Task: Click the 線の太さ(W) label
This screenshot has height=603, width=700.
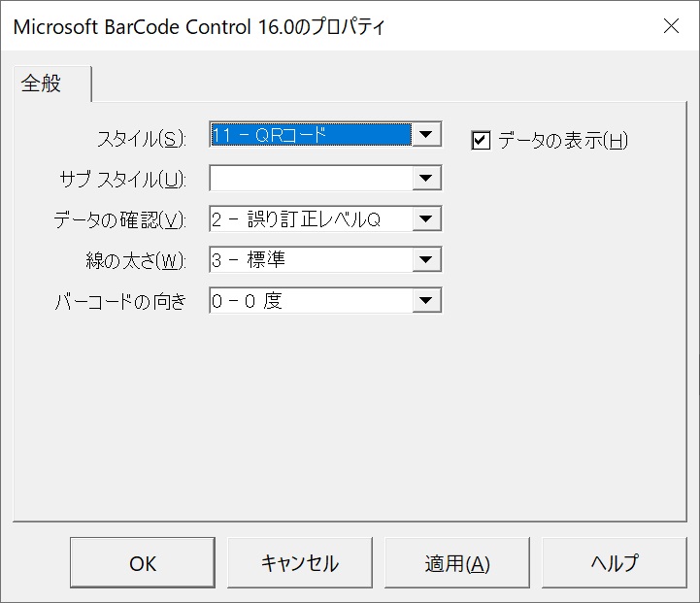Action: pyautogui.click(x=136, y=260)
